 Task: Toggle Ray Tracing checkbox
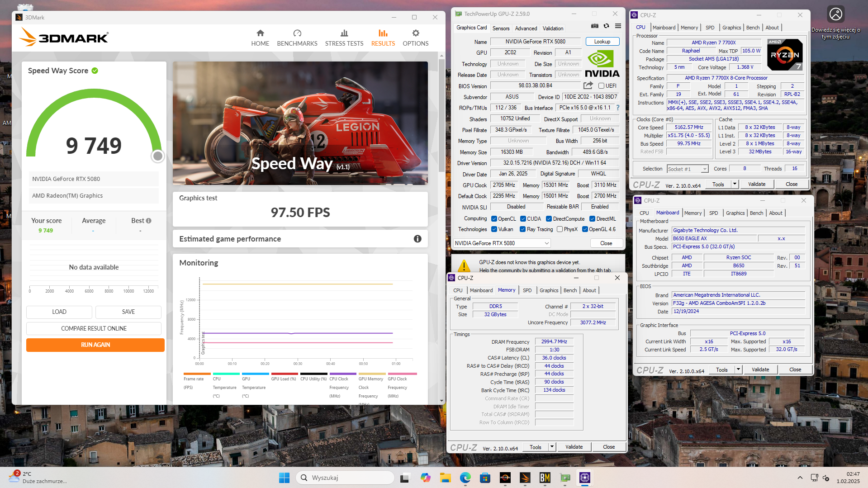[x=523, y=229]
